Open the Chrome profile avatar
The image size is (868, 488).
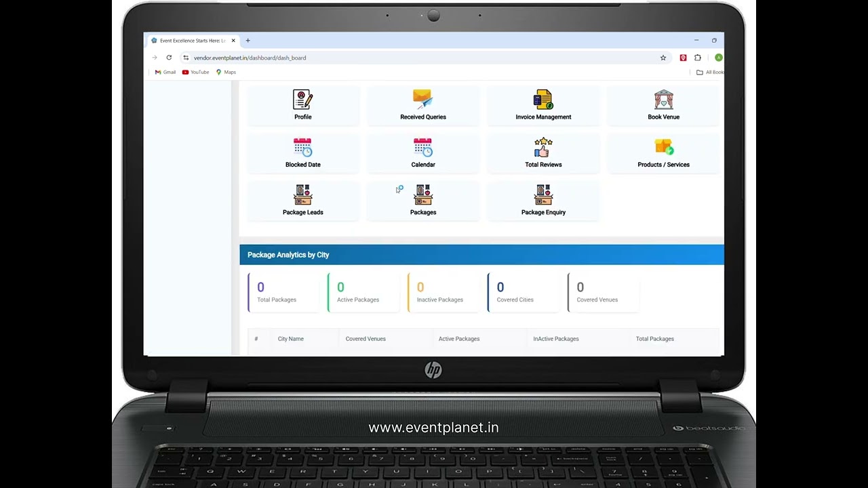point(718,58)
